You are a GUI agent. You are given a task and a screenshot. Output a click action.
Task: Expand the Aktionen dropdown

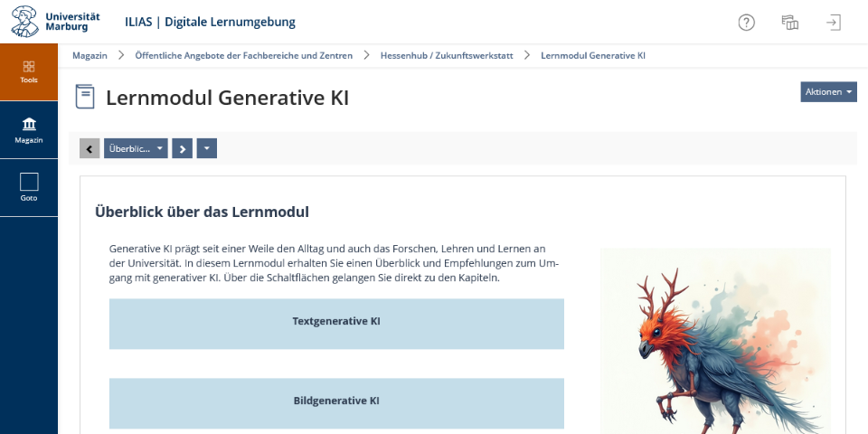[x=828, y=92]
